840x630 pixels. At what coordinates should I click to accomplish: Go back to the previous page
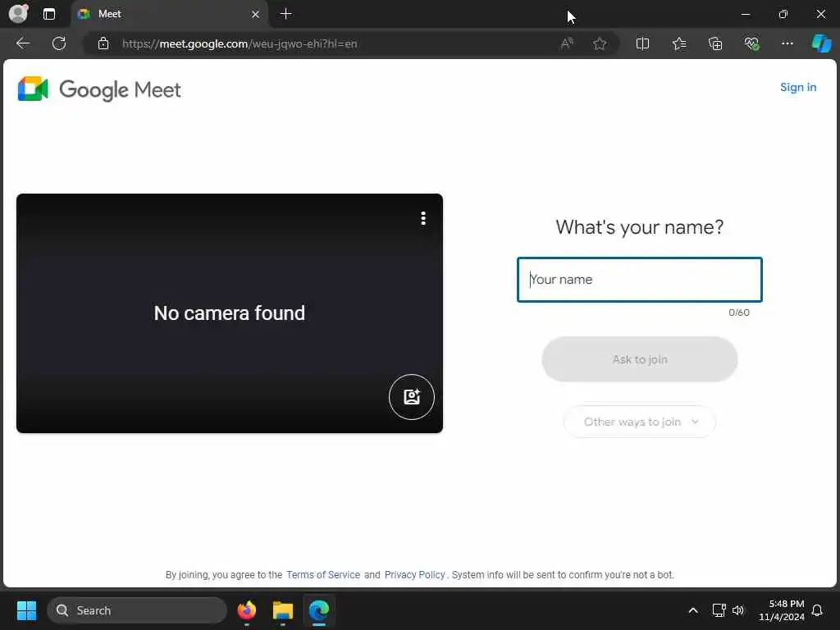pyautogui.click(x=23, y=43)
